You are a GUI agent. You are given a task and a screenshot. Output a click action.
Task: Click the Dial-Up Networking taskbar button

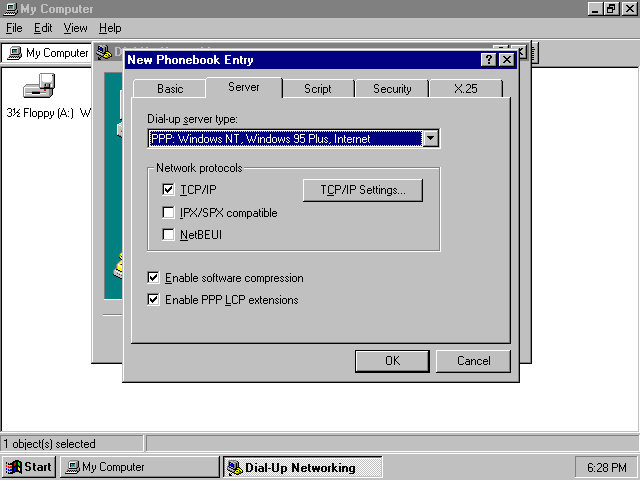[x=302, y=467]
